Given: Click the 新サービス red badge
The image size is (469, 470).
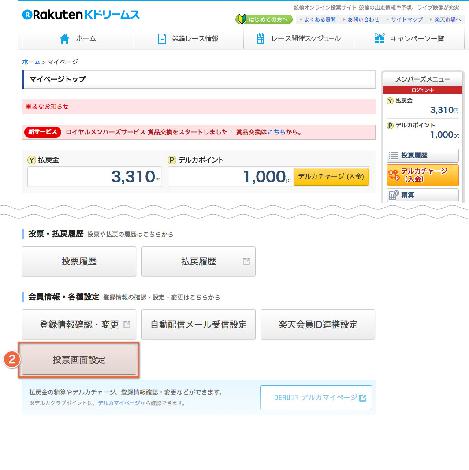Looking at the screenshot, I should click(x=42, y=132).
